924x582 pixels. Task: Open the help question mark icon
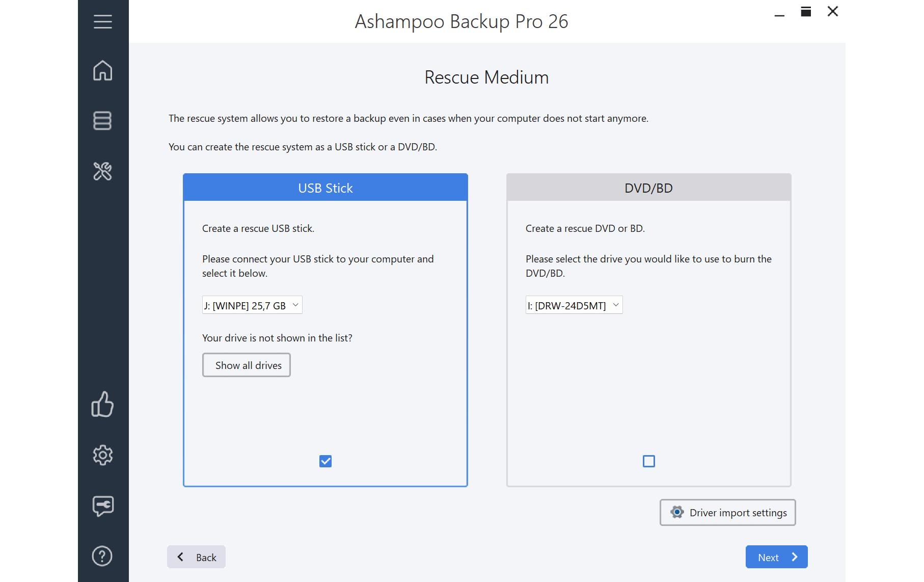coord(102,556)
